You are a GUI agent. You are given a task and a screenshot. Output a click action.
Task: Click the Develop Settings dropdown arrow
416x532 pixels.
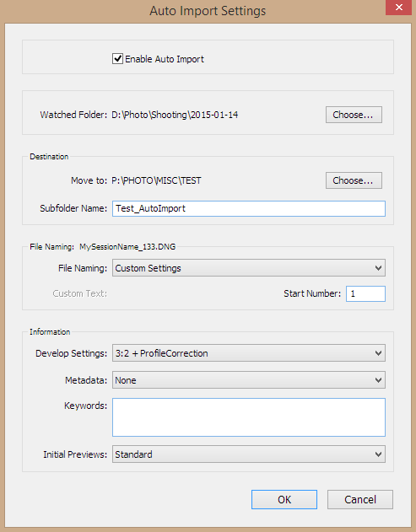point(378,353)
